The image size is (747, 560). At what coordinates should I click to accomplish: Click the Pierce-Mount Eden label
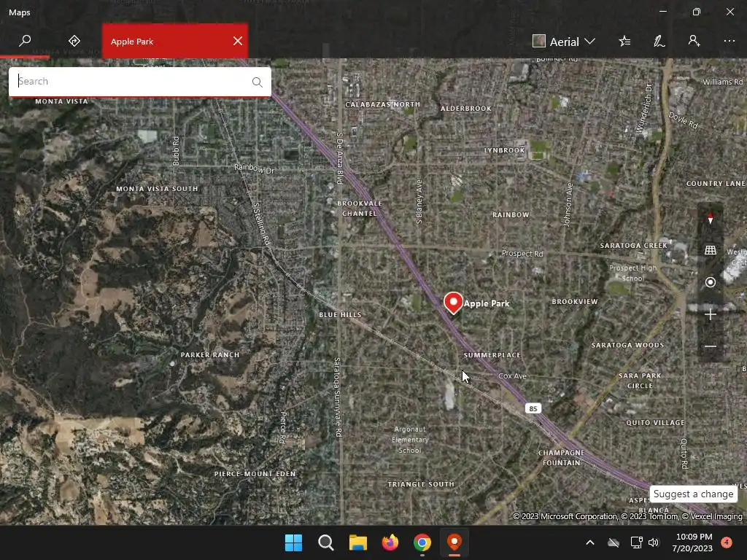pos(255,474)
